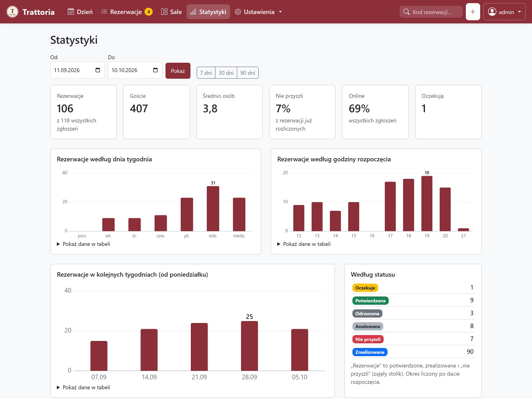
Task: Click the Od date field 11.09.2026
Action: click(x=78, y=70)
